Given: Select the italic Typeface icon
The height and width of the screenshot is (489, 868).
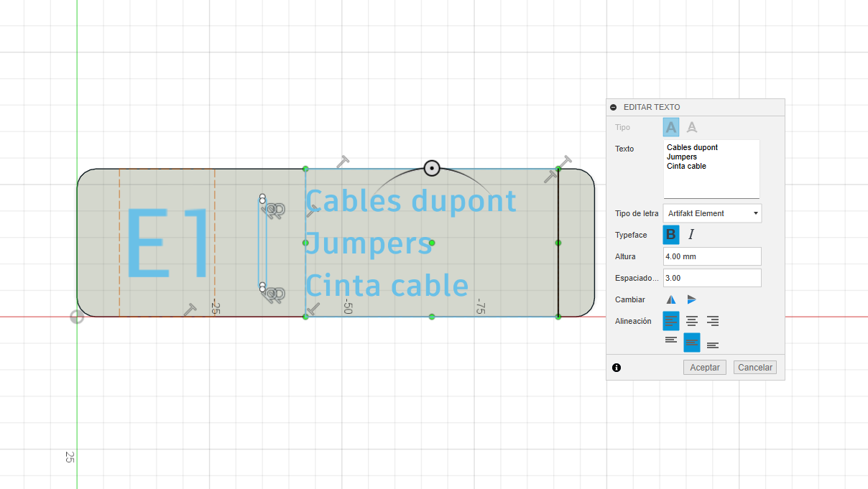Looking at the screenshot, I should click(x=691, y=234).
